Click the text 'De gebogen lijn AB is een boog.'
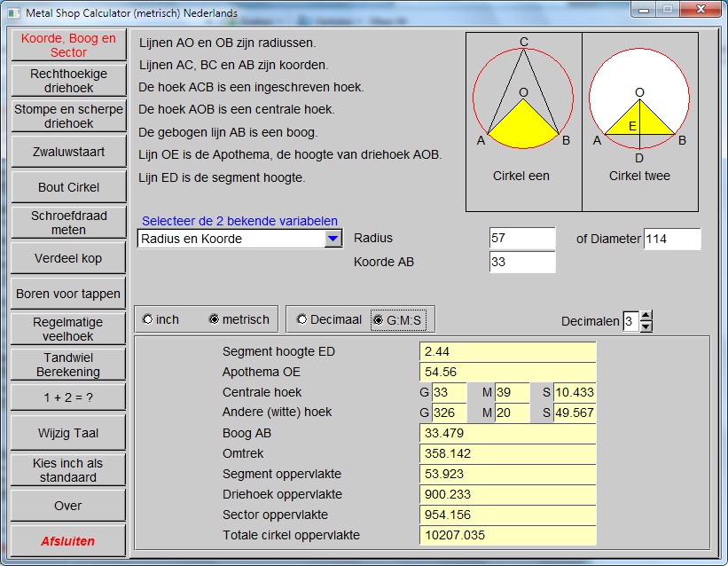 (228, 132)
